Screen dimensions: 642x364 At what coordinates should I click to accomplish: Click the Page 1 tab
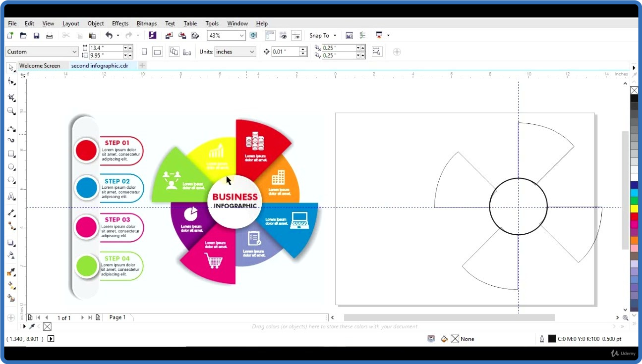(117, 317)
